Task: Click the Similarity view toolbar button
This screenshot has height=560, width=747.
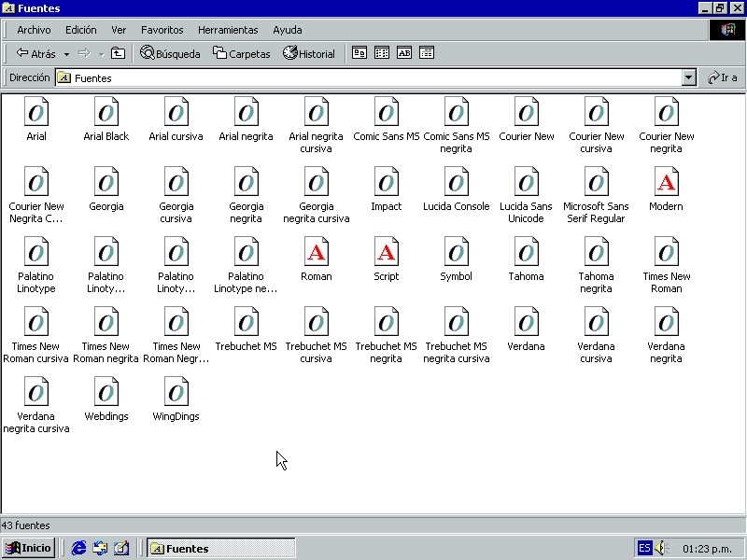Action: pyautogui.click(x=404, y=53)
